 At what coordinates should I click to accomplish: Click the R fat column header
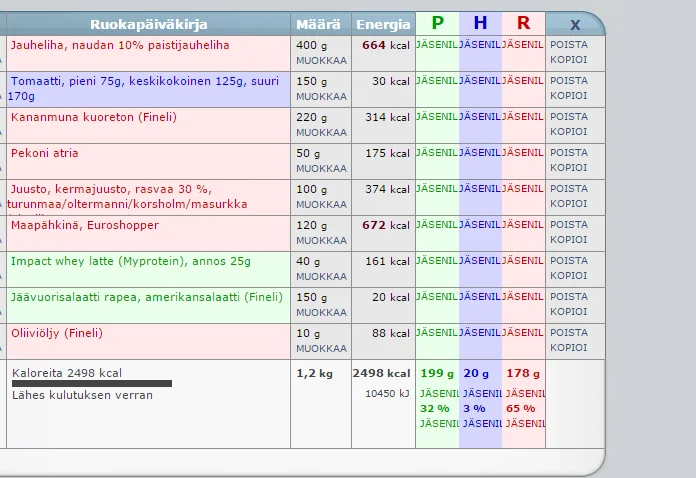tap(523, 24)
